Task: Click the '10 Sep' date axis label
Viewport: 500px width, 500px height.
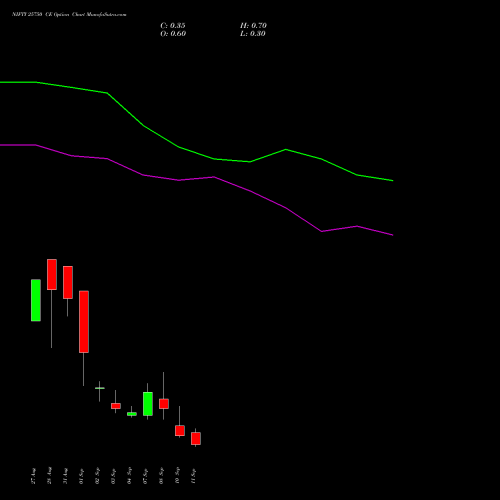Action: pos(177,476)
